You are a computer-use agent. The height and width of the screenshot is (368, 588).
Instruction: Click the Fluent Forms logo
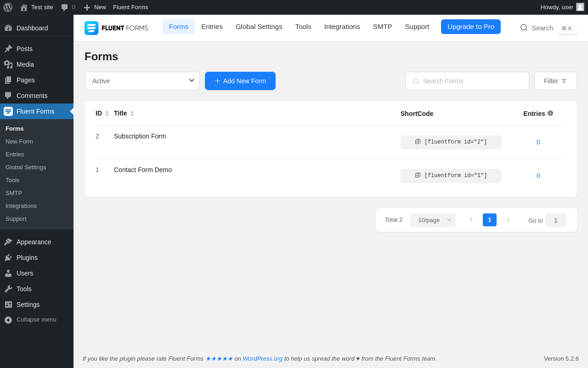pos(116,28)
